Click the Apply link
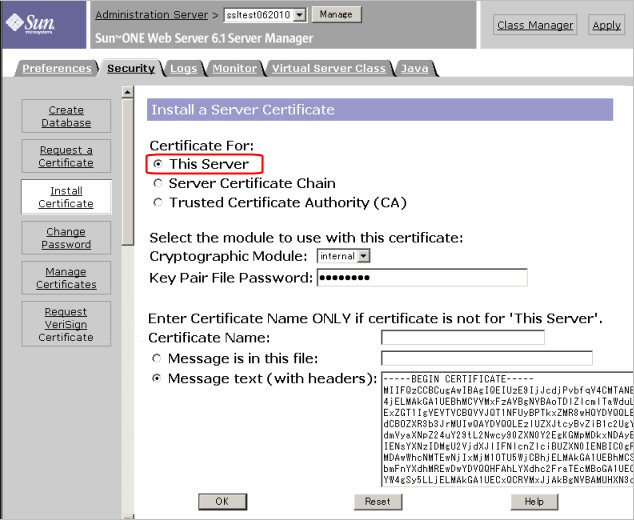Screen dimensions: 634x520 point(607,25)
